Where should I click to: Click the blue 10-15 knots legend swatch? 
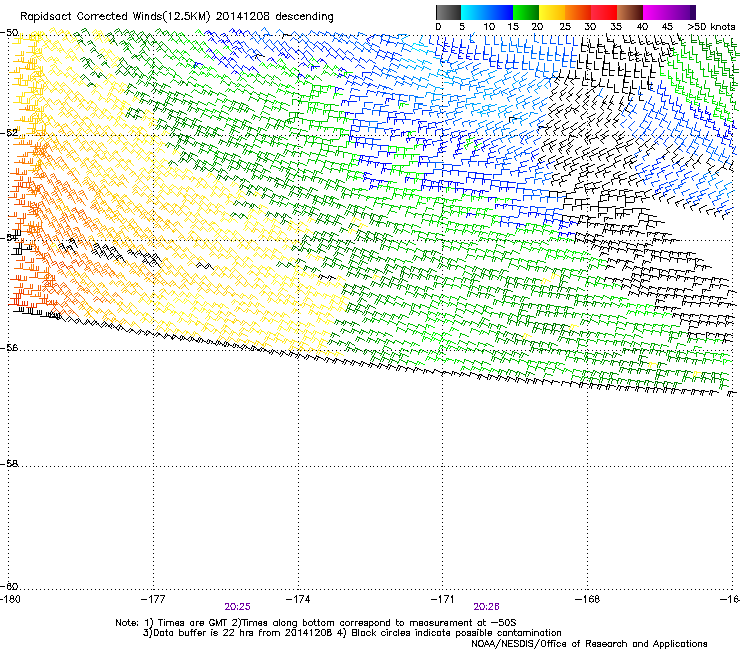click(500, 12)
